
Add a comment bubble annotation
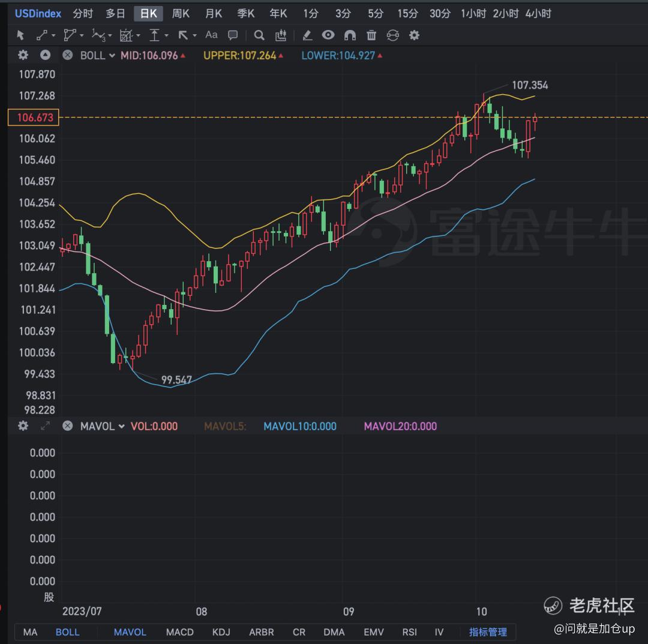click(x=233, y=35)
